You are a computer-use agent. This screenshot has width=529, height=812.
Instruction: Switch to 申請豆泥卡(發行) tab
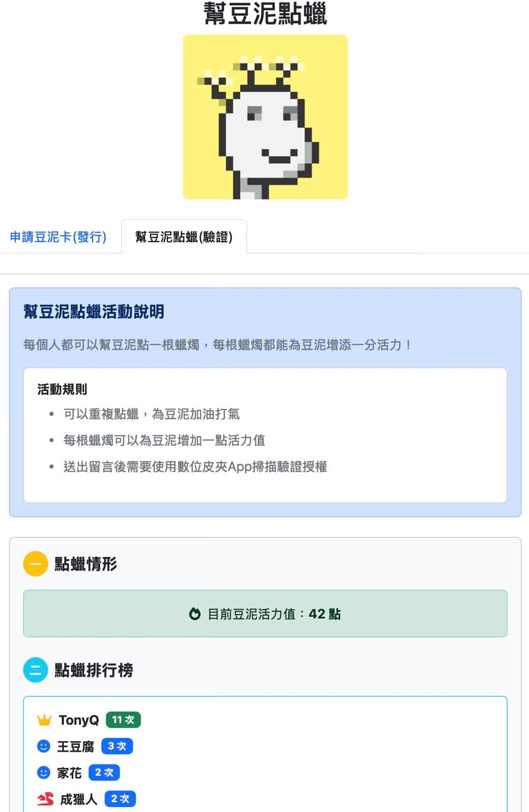(x=58, y=237)
